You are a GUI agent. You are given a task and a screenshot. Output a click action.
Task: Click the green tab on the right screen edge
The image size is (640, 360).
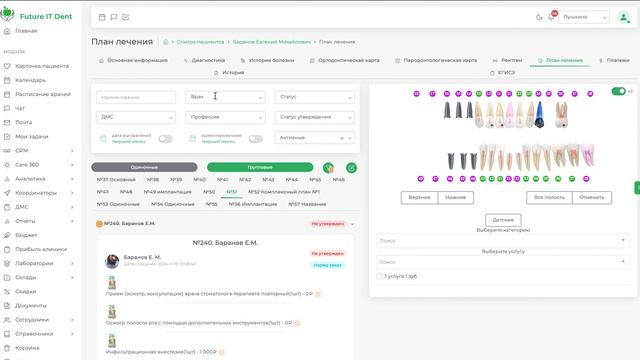[637, 188]
